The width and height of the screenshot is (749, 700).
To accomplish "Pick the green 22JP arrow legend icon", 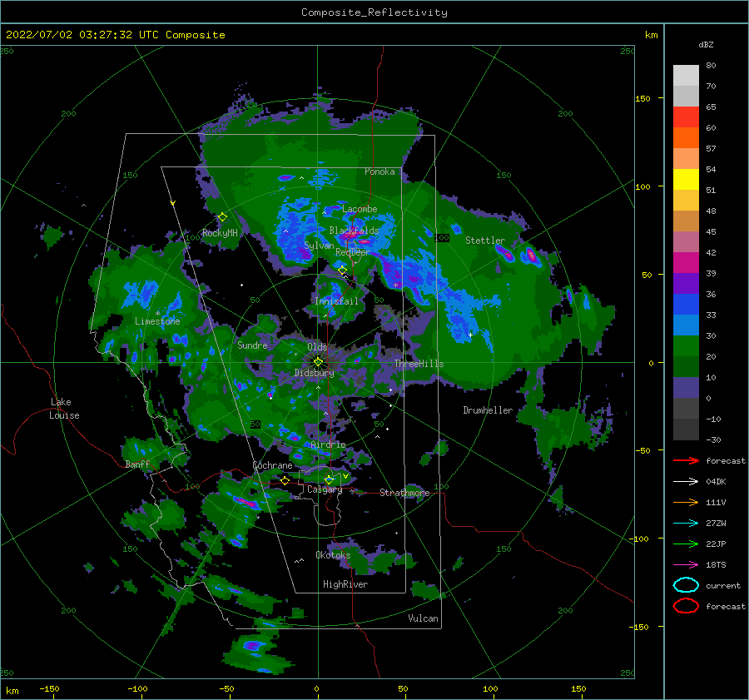I will tap(686, 544).
